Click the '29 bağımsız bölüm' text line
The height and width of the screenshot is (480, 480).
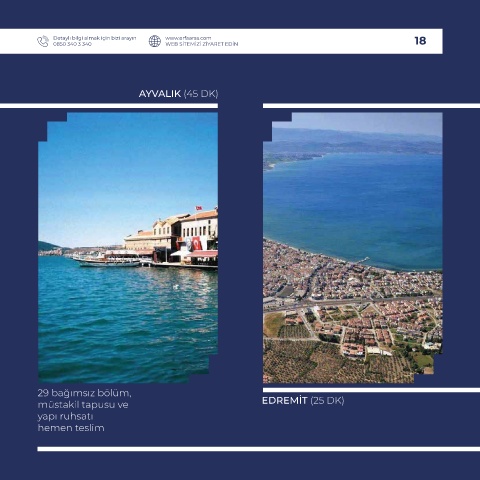click(84, 393)
